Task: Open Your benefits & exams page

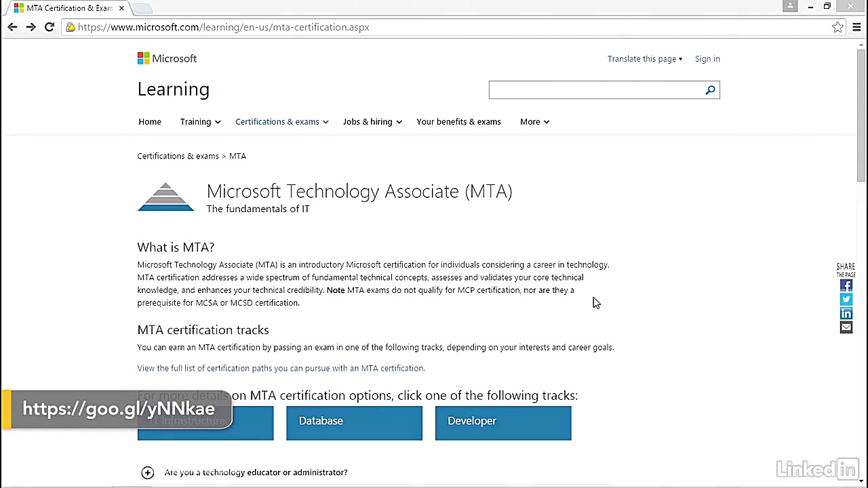Action: [x=458, y=122]
